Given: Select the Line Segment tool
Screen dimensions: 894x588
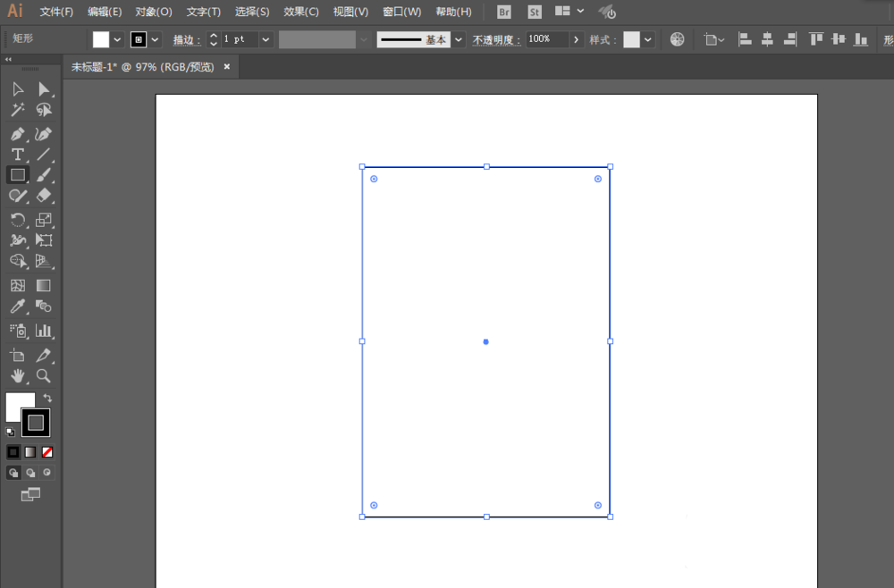Looking at the screenshot, I should (43, 155).
